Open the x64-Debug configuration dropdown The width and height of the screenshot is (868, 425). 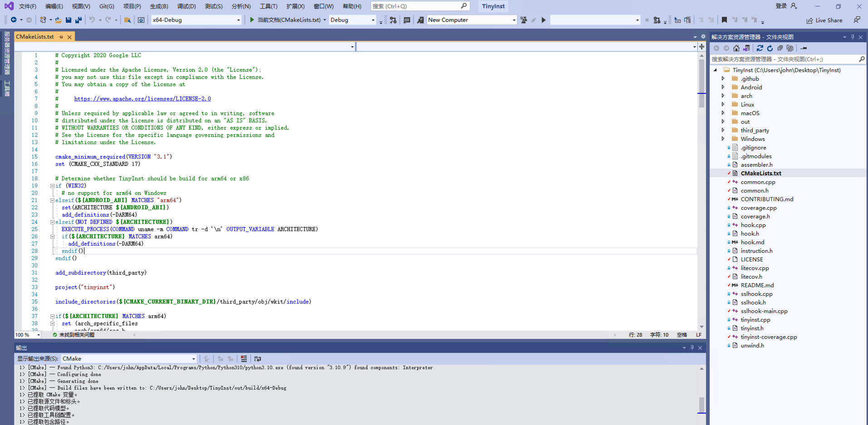pyautogui.click(x=196, y=20)
